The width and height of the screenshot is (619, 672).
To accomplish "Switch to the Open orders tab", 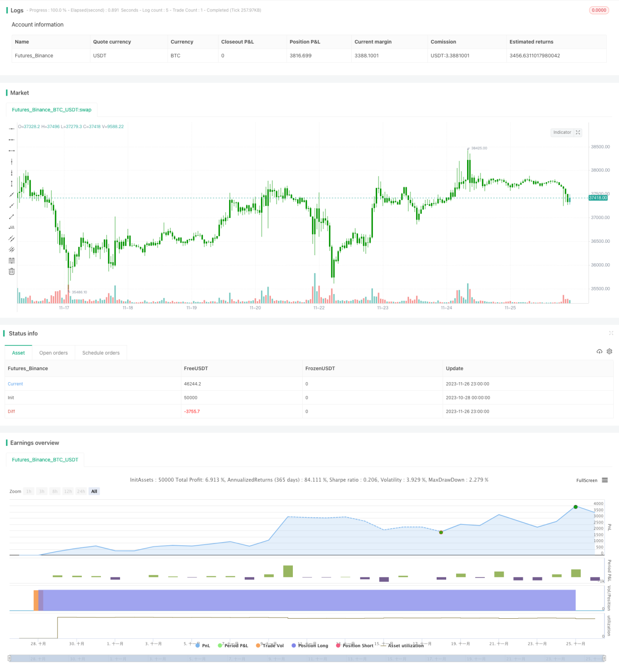I will (x=53, y=353).
